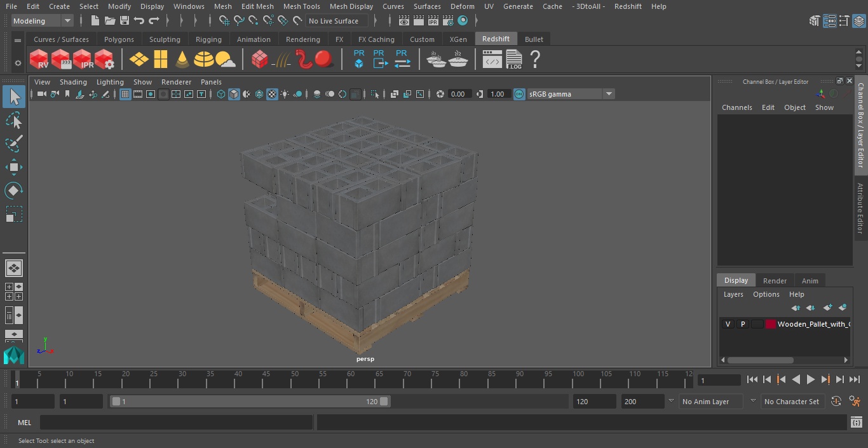Open the Mesh Tools menu
Image resolution: width=868 pixels, height=448 pixels.
coord(301,6)
